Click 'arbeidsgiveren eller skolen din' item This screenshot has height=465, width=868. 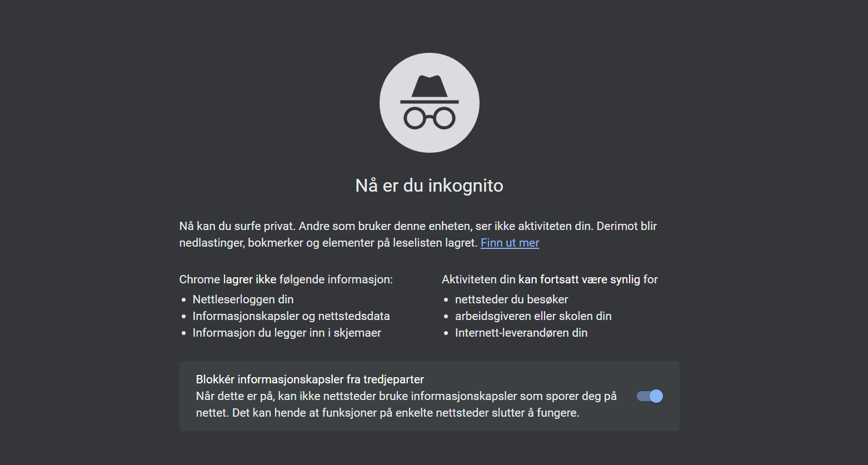tap(533, 316)
